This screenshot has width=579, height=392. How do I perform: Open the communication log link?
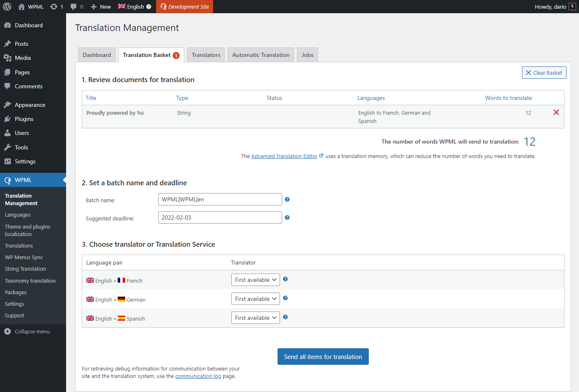tap(198, 376)
